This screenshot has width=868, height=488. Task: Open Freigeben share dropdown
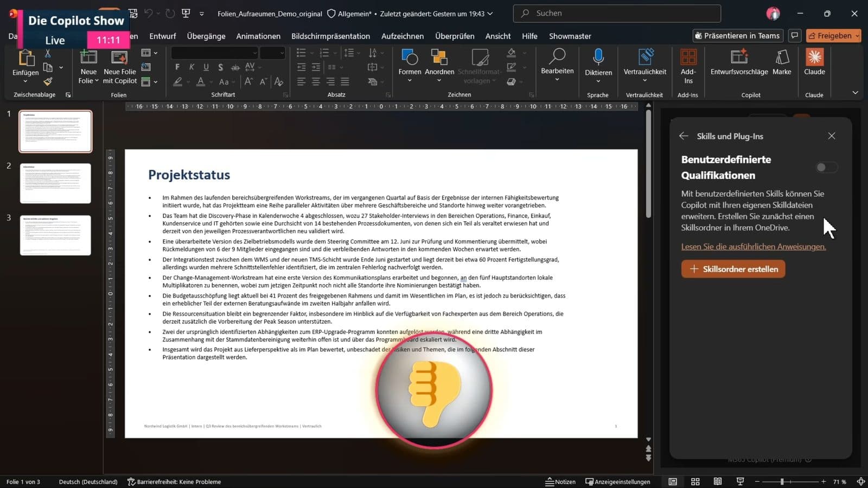tap(857, 36)
